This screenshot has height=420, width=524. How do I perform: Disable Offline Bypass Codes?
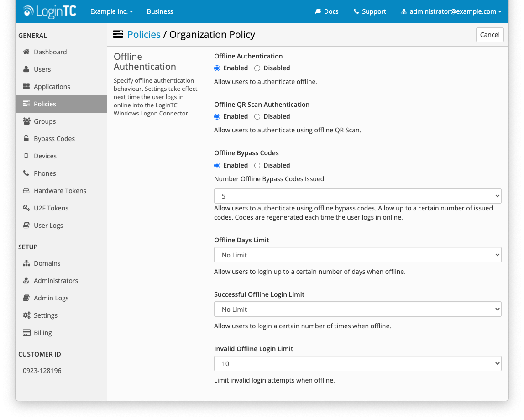tap(257, 165)
